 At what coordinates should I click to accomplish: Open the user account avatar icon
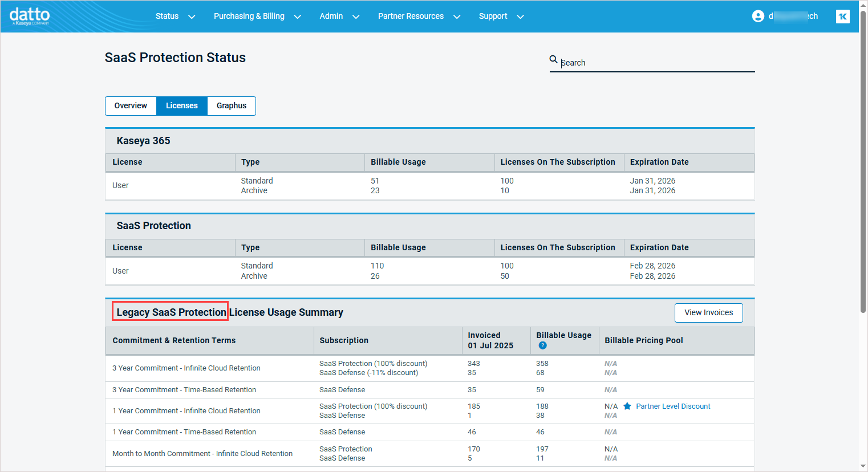pyautogui.click(x=758, y=17)
